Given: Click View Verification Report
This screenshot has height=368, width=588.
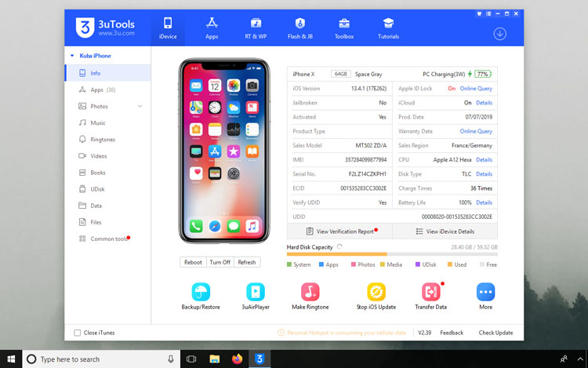Looking at the screenshot, I should coord(339,231).
